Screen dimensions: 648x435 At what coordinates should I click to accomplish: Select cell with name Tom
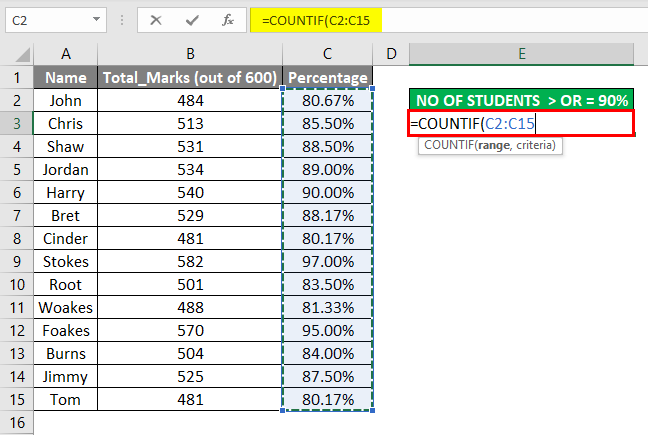(x=66, y=399)
